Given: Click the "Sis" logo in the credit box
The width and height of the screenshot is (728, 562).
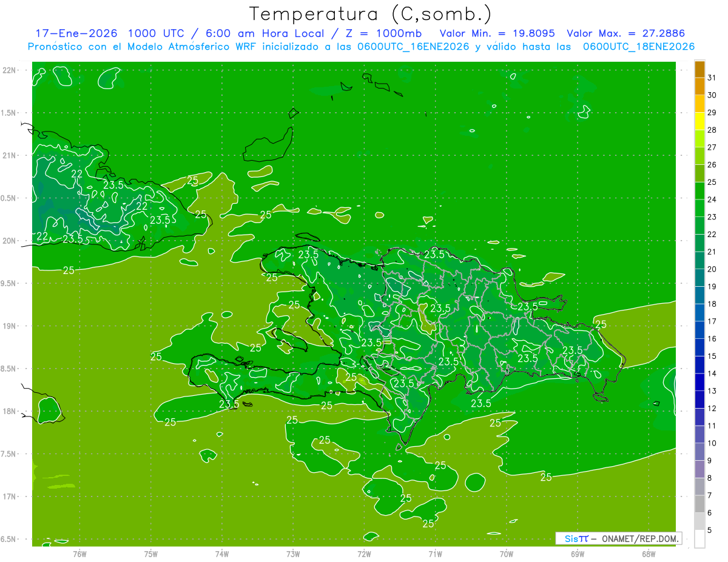Looking at the screenshot, I should [x=571, y=538].
